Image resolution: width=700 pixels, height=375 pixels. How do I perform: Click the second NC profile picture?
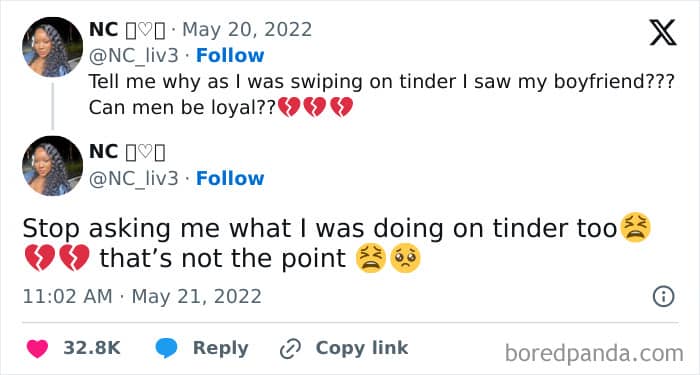[52, 166]
